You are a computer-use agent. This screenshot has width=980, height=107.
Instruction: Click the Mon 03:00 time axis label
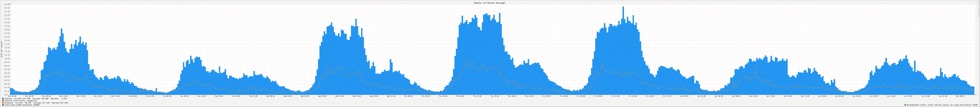coord(12,96)
